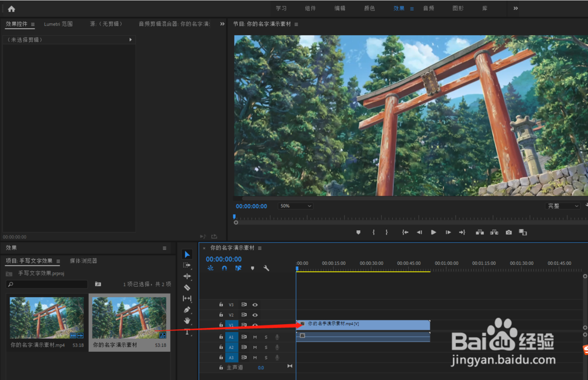Mark In point in Program monitor
This screenshot has height=380, width=588.
pos(373,233)
